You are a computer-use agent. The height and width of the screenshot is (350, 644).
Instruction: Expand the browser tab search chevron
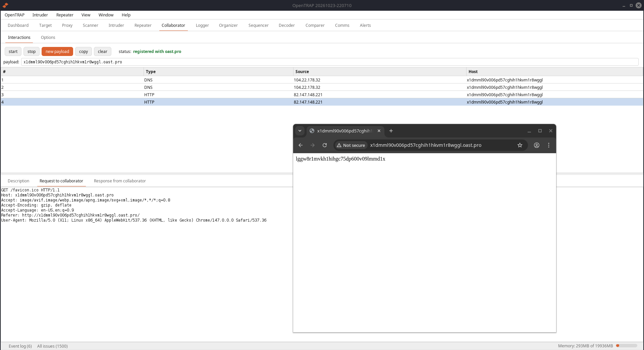(300, 131)
